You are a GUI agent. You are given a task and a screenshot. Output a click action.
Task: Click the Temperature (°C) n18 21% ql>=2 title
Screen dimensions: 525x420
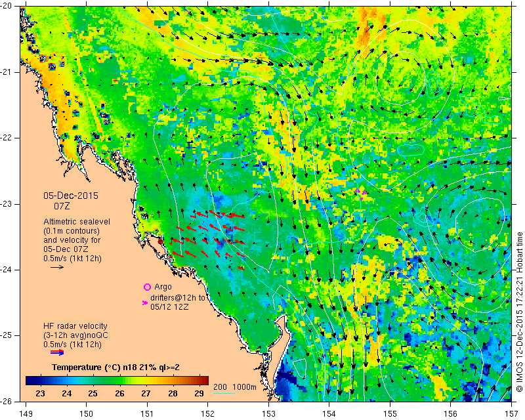pyautogui.click(x=115, y=367)
